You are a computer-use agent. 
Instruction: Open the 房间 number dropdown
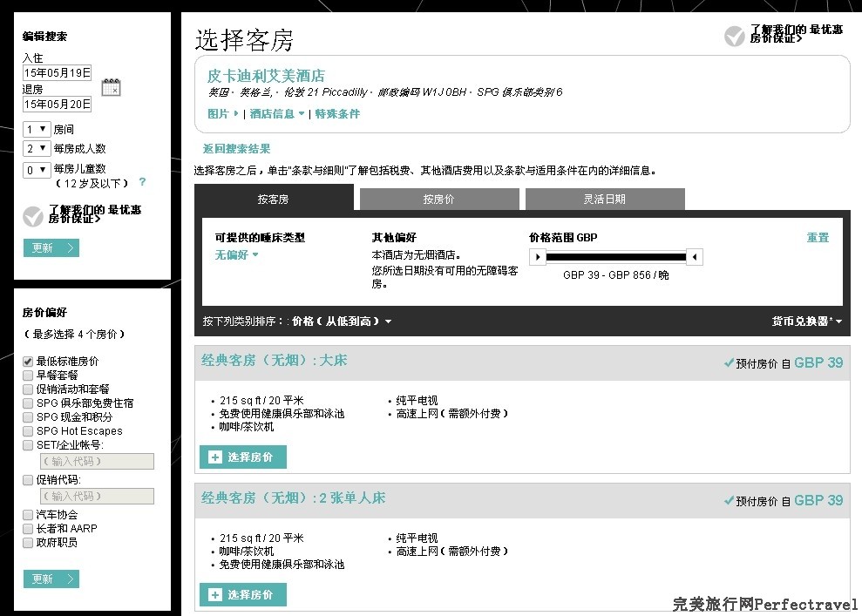37,129
